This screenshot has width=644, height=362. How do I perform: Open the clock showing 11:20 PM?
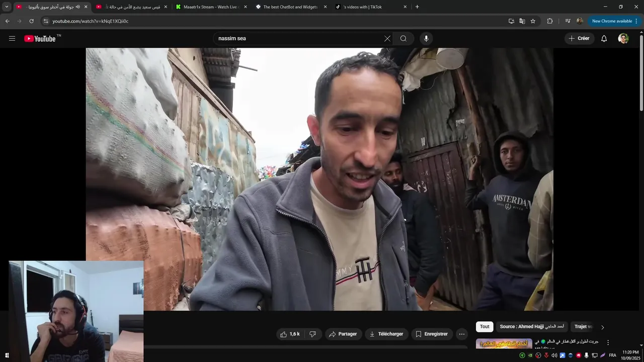click(630, 355)
